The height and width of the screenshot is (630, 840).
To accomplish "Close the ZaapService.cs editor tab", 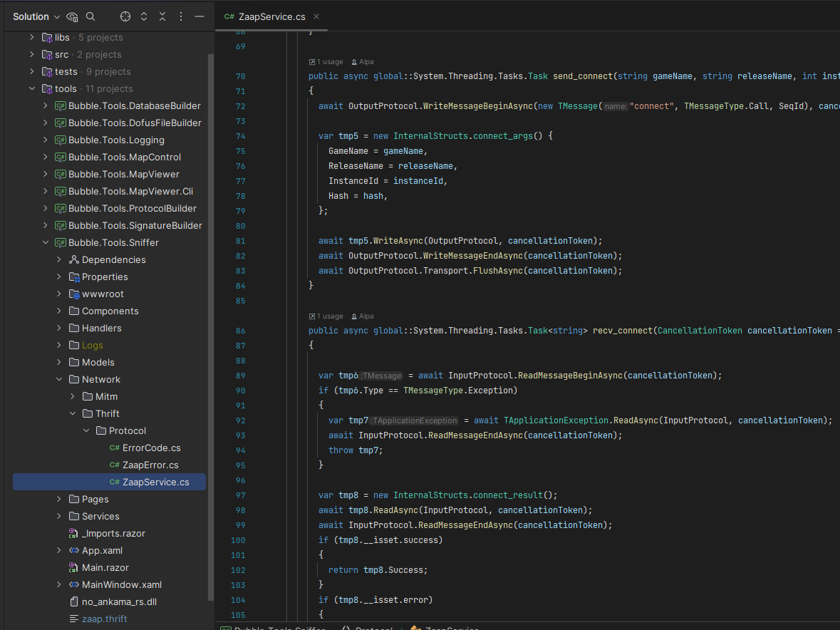I will [316, 16].
